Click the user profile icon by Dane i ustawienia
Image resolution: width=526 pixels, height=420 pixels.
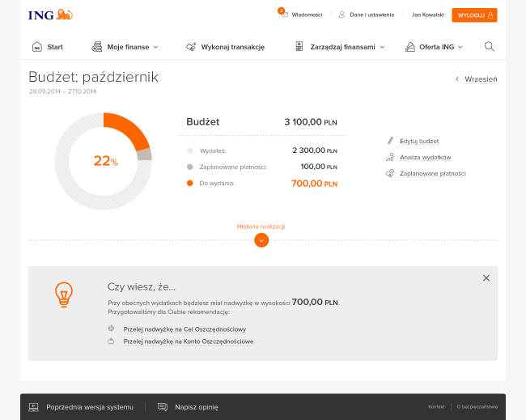[x=341, y=15]
